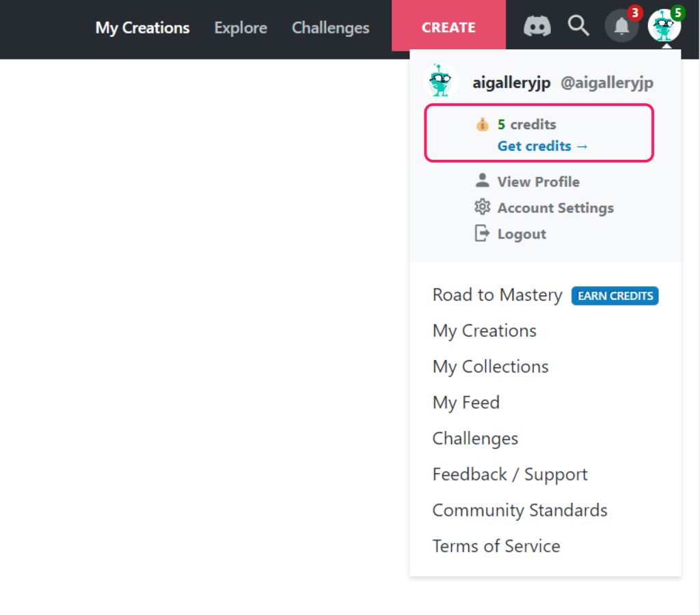Go to Explore in the top navigation
Viewport: 700px width, 615px height.
pyautogui.click(x=241, y=27)
